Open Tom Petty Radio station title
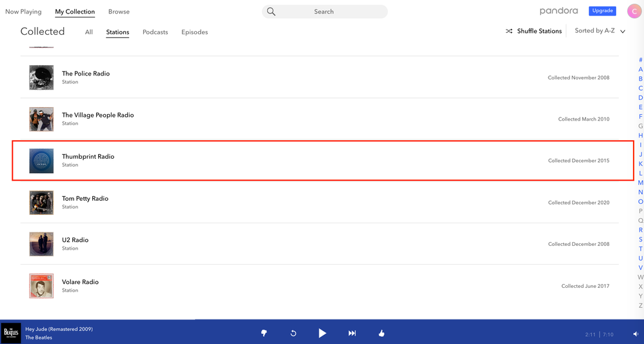644x344 pixels. (85, 199)
